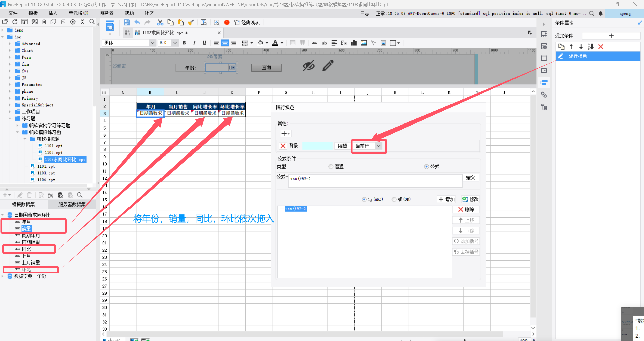Select the 公式 type radio button
The image size is (644, 341).
point(426,167)
